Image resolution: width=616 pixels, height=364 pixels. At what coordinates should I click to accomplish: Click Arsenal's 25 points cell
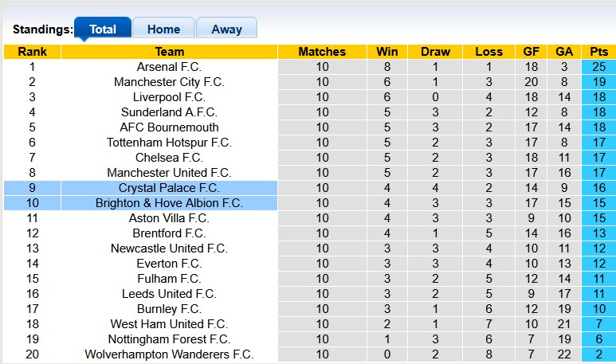[x=598, y=67]
